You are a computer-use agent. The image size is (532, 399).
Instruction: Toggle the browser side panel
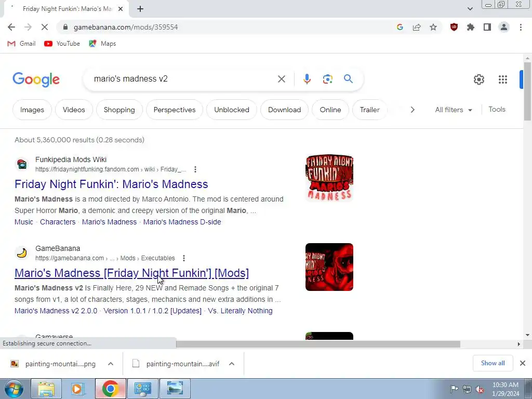click(487, 27)
